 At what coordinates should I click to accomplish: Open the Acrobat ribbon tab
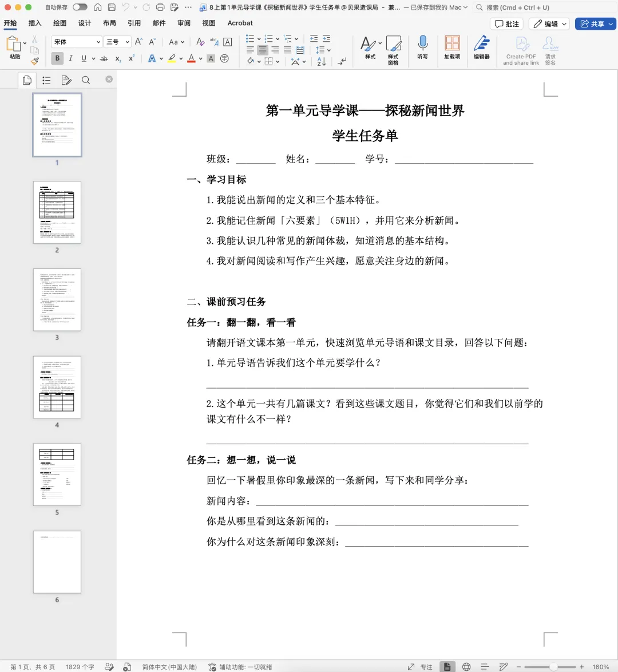coord(240,23)
